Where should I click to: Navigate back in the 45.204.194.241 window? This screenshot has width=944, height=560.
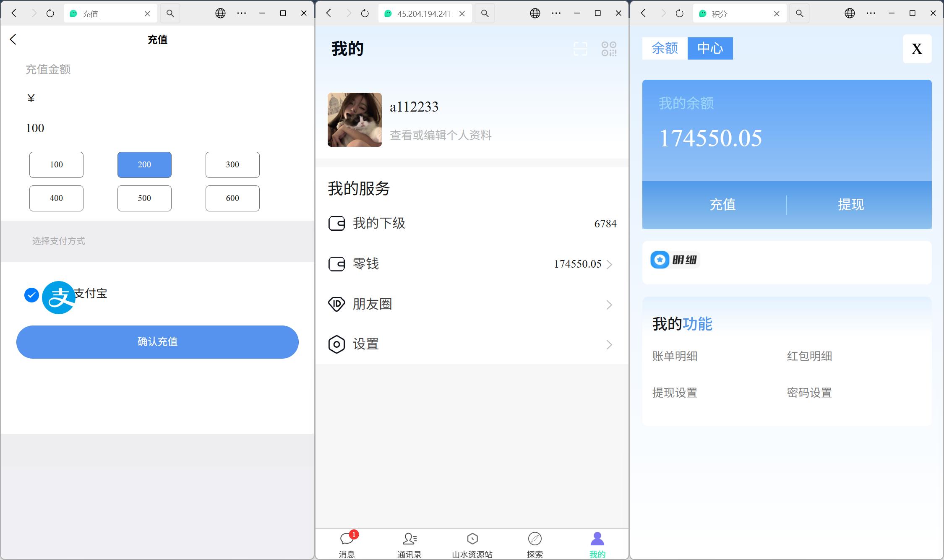[329, 13]
